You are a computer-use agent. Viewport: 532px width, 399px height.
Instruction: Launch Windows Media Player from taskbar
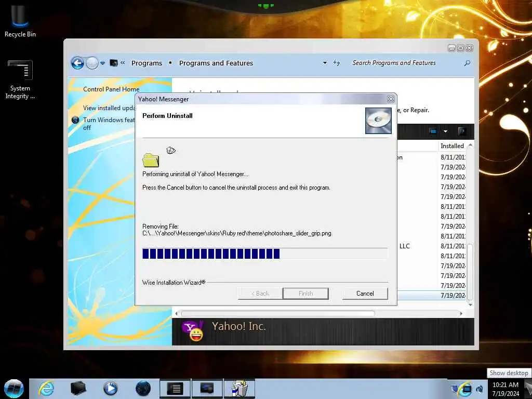[110, 389]
